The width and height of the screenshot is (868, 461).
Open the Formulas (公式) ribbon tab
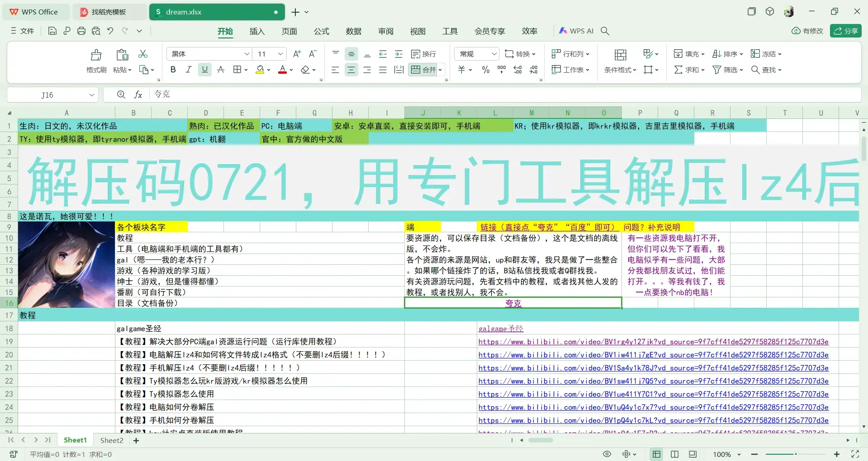coord(322,31)
